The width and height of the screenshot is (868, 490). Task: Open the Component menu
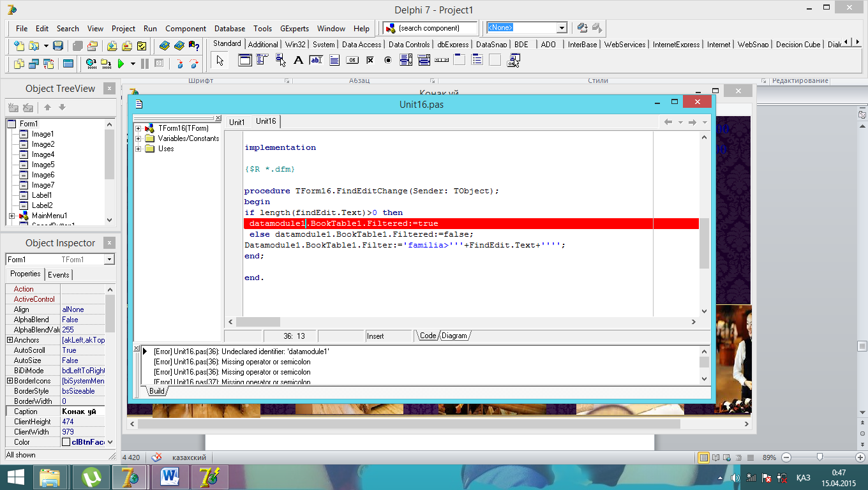(x=186, y=28)
